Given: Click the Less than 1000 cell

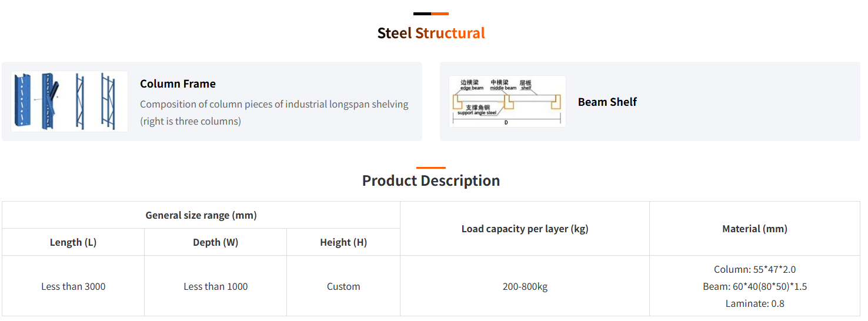Looking at the screenshot, I should [x=215, y=286].
